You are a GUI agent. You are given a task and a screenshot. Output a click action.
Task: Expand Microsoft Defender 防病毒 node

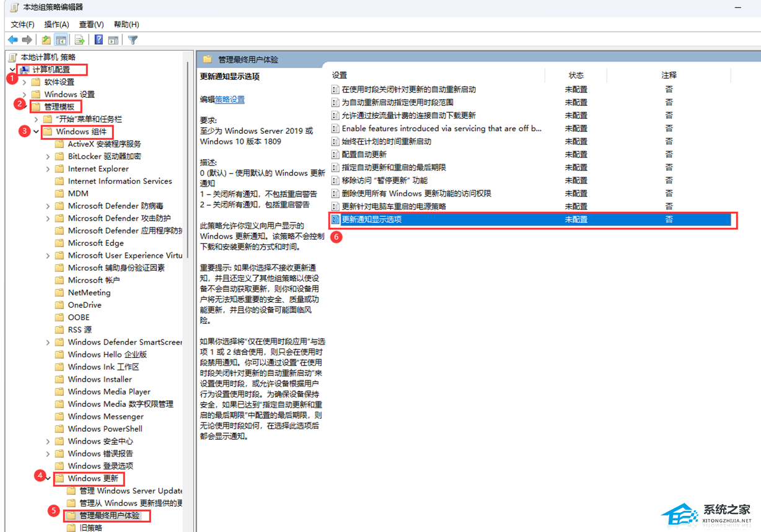[48, 206]
